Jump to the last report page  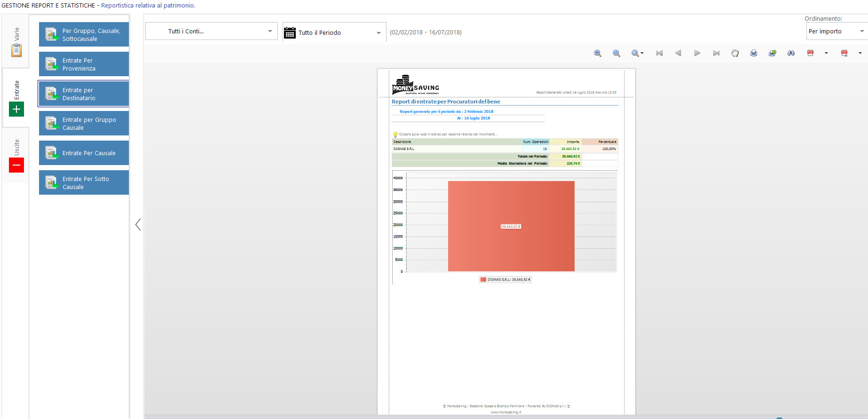pos(716,53)
